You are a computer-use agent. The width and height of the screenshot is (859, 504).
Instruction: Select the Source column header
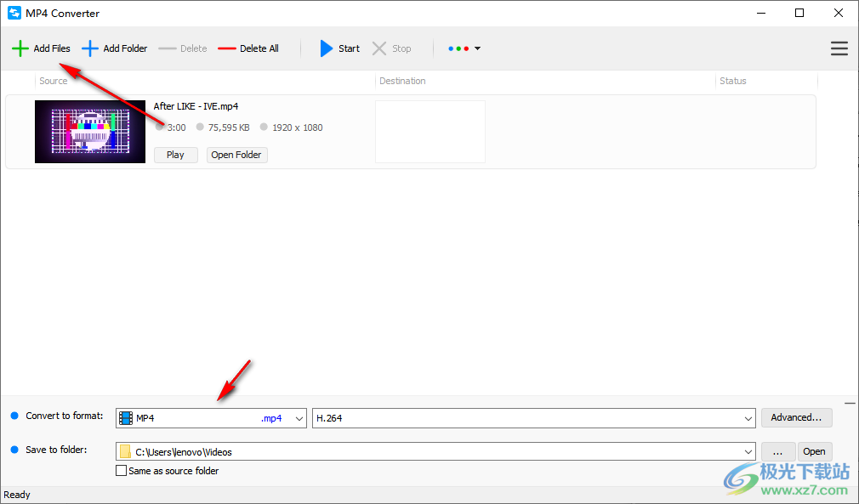pyautogui.click(x=53, y=80)
